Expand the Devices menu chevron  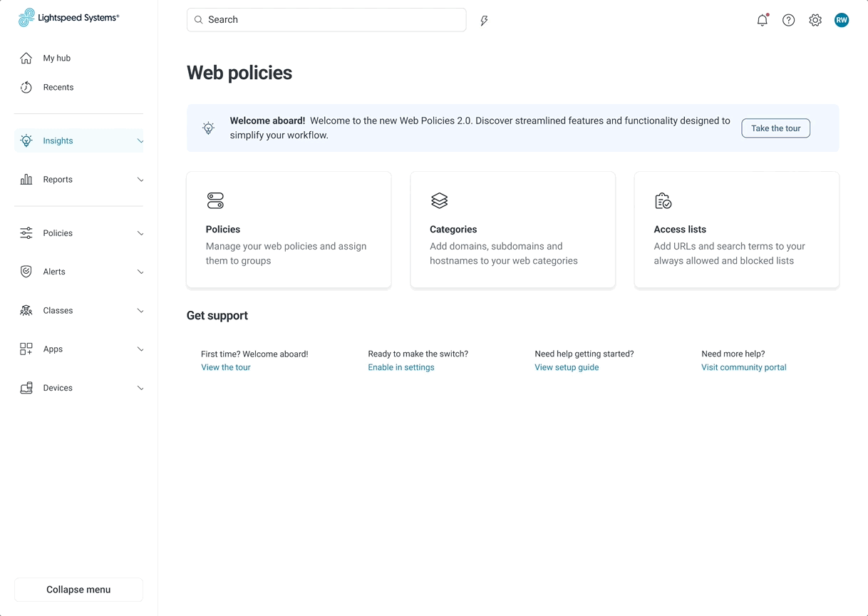tap(140, 388)
